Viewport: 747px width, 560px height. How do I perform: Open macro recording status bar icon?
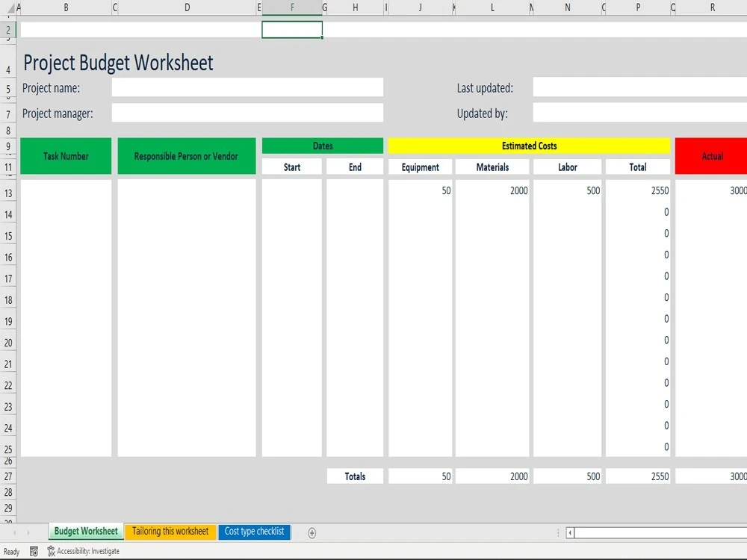[34, 552]
